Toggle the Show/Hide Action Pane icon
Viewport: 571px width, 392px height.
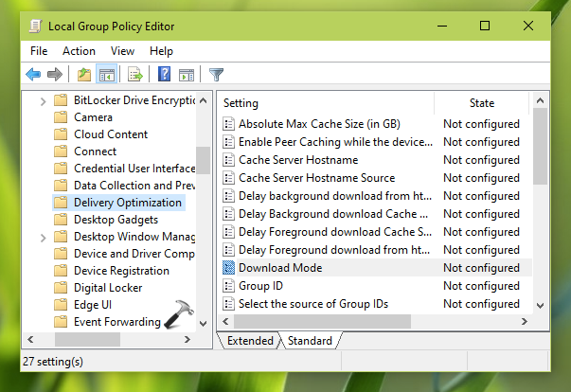pyautogui.click(x=186, y=74)
